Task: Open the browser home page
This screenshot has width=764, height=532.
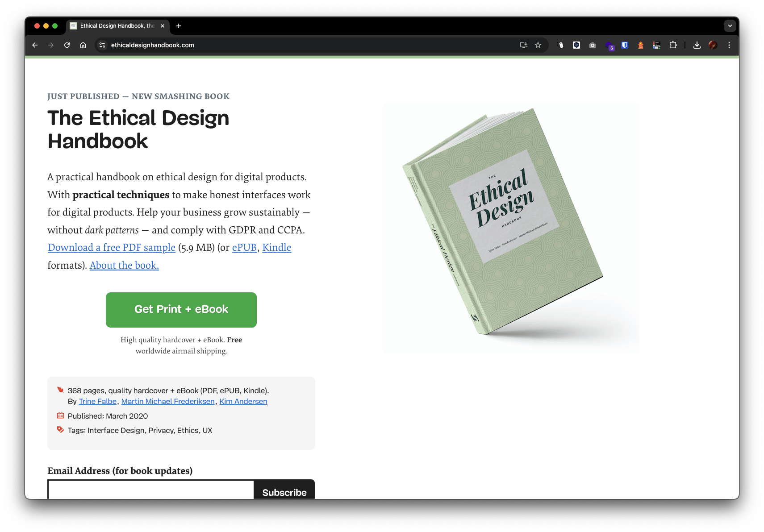Action: pyautogui.click(x=83, y=45)
